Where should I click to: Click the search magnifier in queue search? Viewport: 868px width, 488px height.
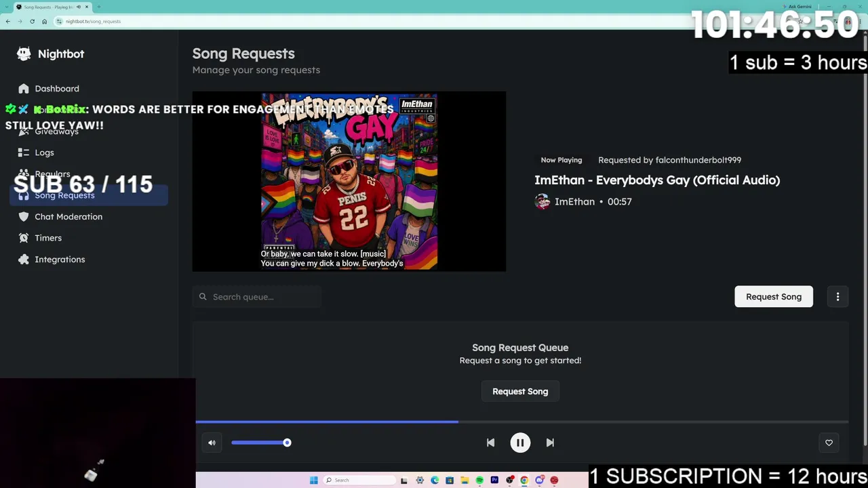point(203,297)
